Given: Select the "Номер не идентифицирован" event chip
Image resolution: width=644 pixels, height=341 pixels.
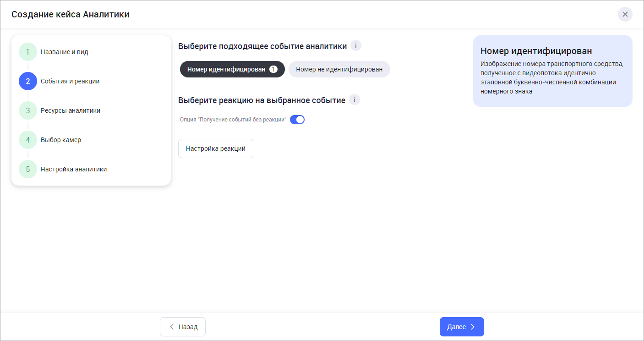Looking at the screenshot, I should tap(339, 69).
